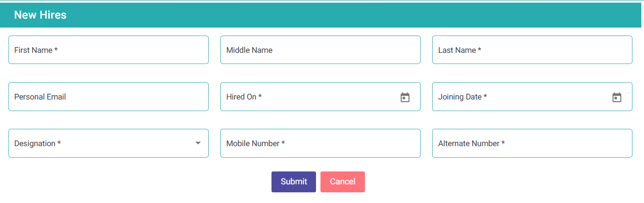Click the New Hires header title

point(40,15)
